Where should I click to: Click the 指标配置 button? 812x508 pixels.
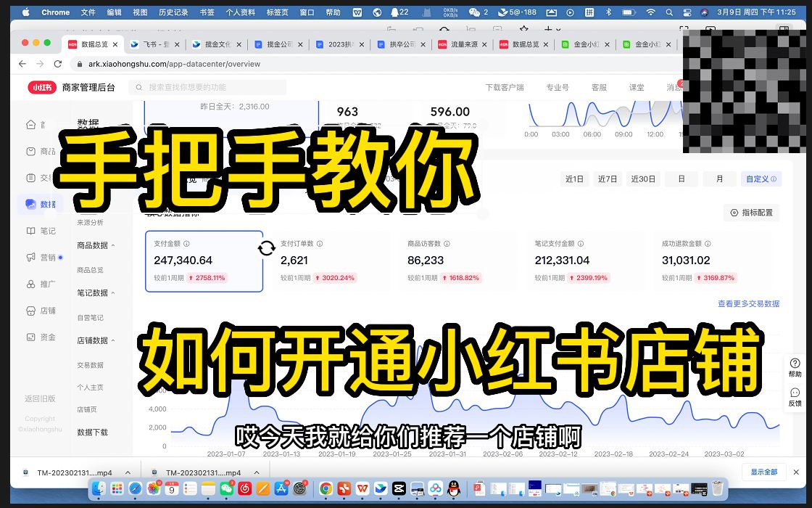(x=751, y=213)
